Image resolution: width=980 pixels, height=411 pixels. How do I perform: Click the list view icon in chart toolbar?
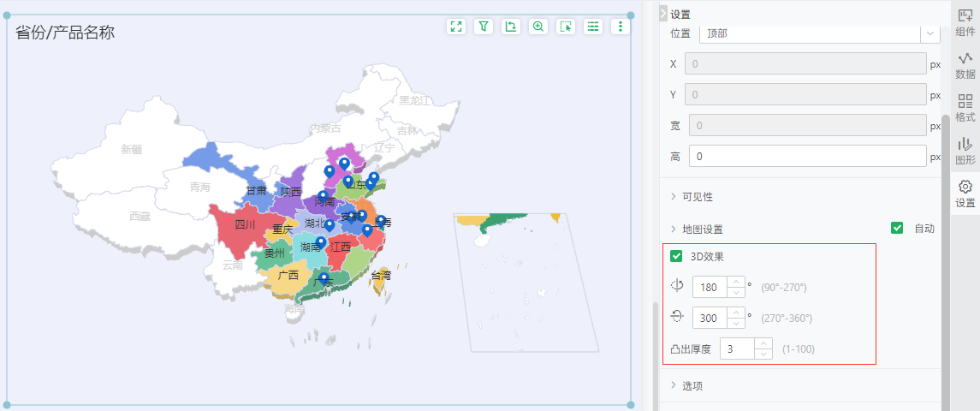[592, 27]
